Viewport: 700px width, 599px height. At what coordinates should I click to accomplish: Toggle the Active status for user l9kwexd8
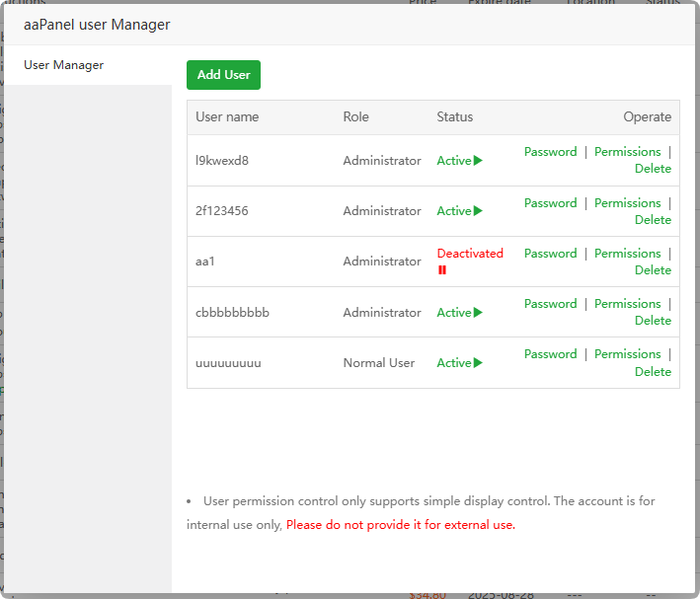pos(459,161)
